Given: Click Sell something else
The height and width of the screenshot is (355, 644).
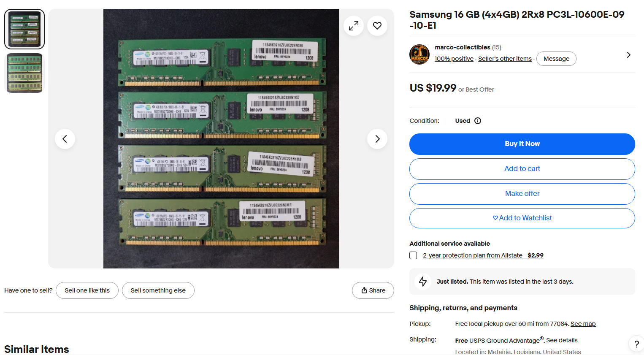Looking at the screenshot, I should tap(158, 290).
